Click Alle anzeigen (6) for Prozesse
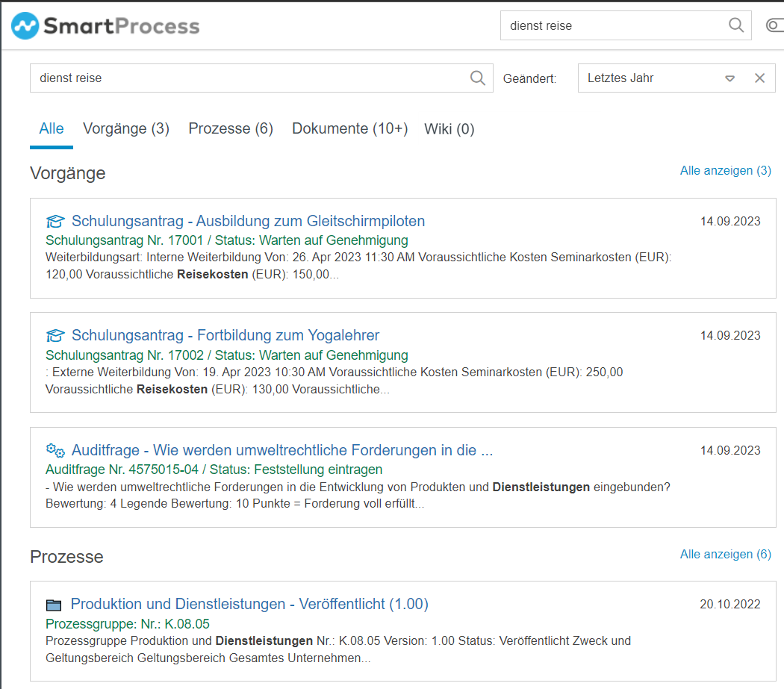This screenshot has height=689, width=784. 725,554
